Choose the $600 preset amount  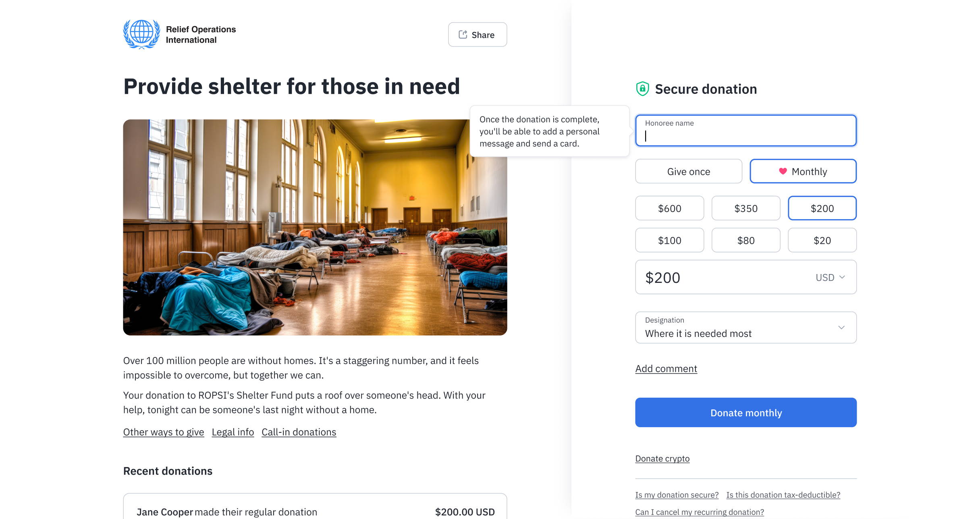[669, 208]
